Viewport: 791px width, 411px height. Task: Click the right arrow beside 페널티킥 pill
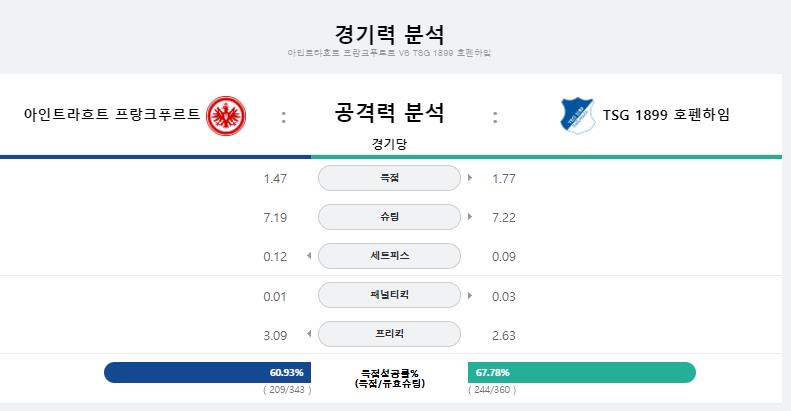pyautogui.click(x=470, y=295)
